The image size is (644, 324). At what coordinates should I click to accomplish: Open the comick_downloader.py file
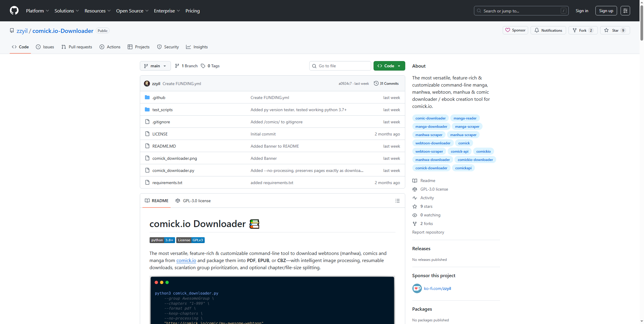pos(173,170)
